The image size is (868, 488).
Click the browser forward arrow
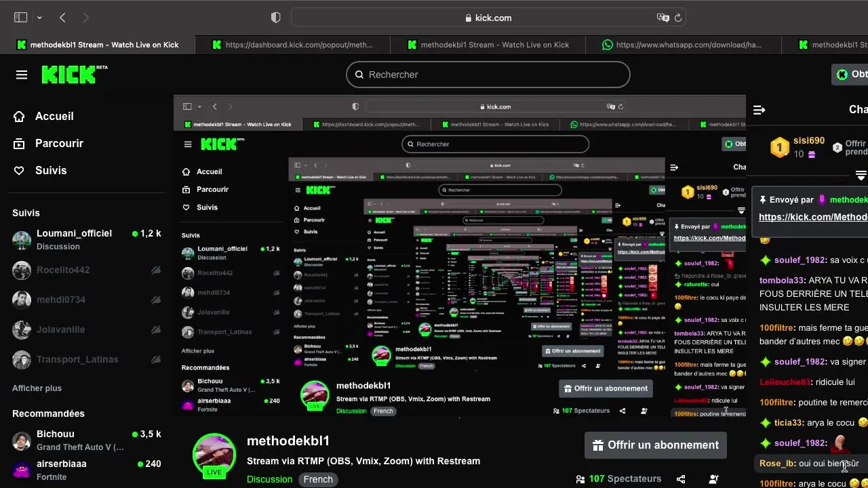85,18
